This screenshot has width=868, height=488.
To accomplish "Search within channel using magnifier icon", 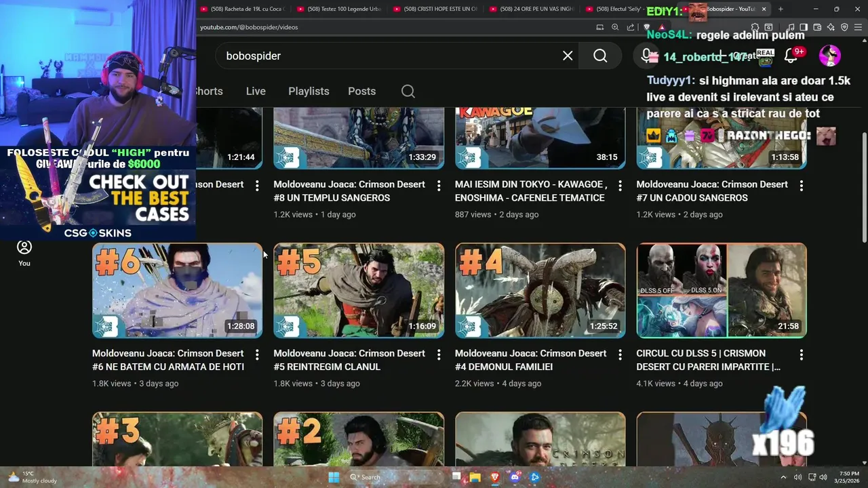I will coord(408,91).
